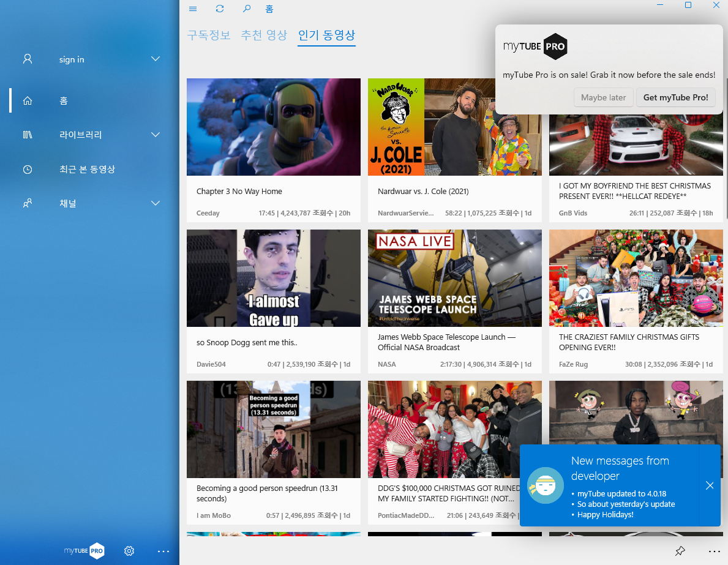Click 'New messages from developer' heading
The image size is (728, 565).
[620, 468]
